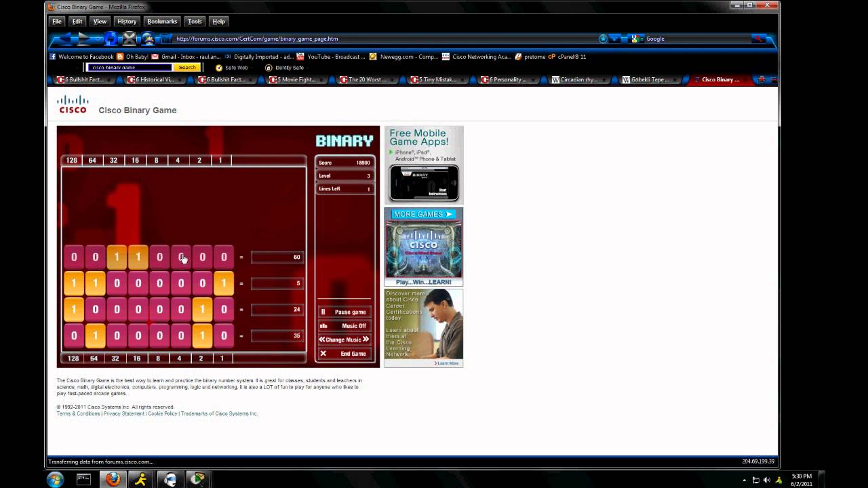
Task: Switch the 128 bit in the row equal to 24
Action: pos(74,309)
